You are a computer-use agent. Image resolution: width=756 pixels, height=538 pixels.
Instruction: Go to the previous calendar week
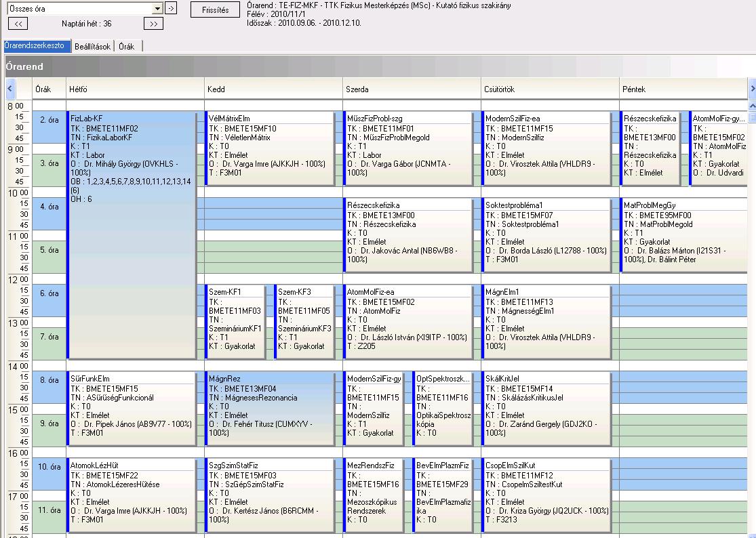(x=18, y=24)
